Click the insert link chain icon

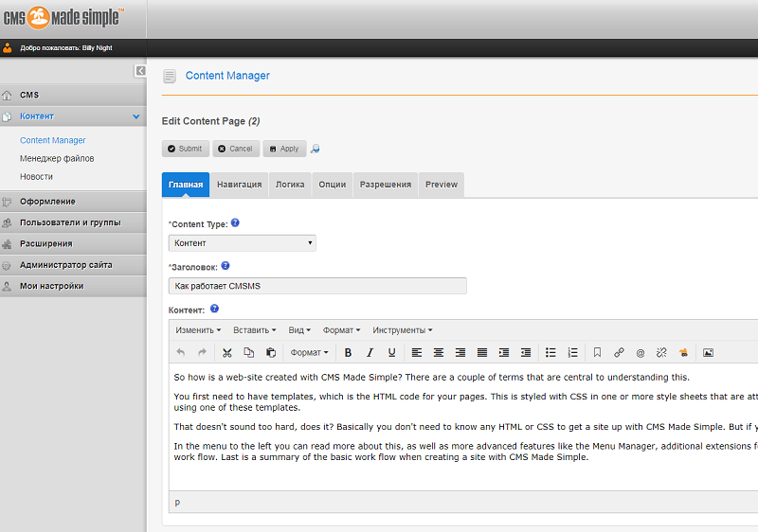tap(619, 352)
